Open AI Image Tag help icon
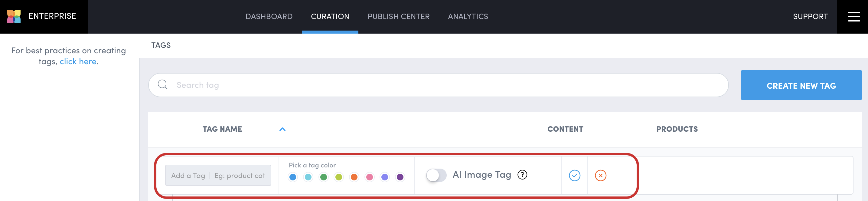868x201 pixels. coord(522,175)
